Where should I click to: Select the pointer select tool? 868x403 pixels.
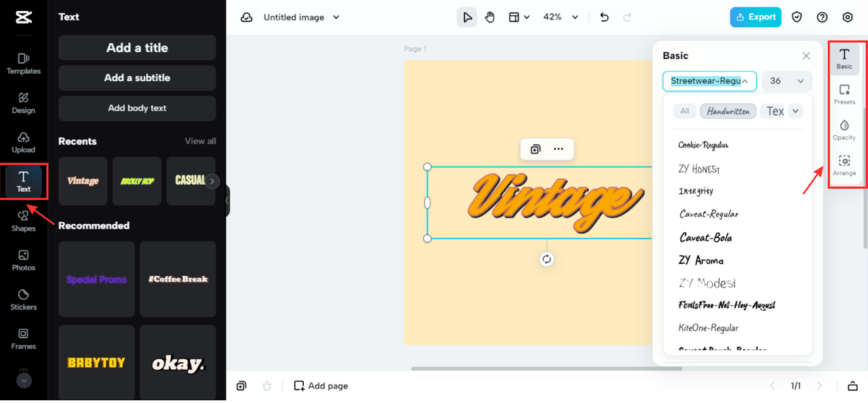coord(467,18)
